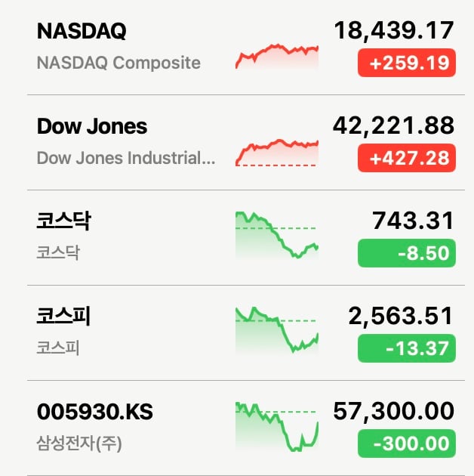This screenshot has height=476, width=474.
Task: Click the 코스닥 green sparkline chart
Action: click(277, 235)
